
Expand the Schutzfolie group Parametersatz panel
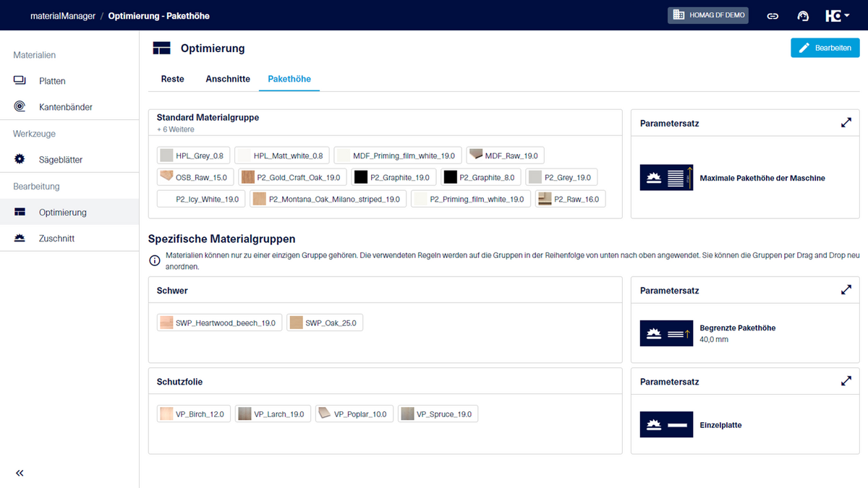(x=846, y=381)
